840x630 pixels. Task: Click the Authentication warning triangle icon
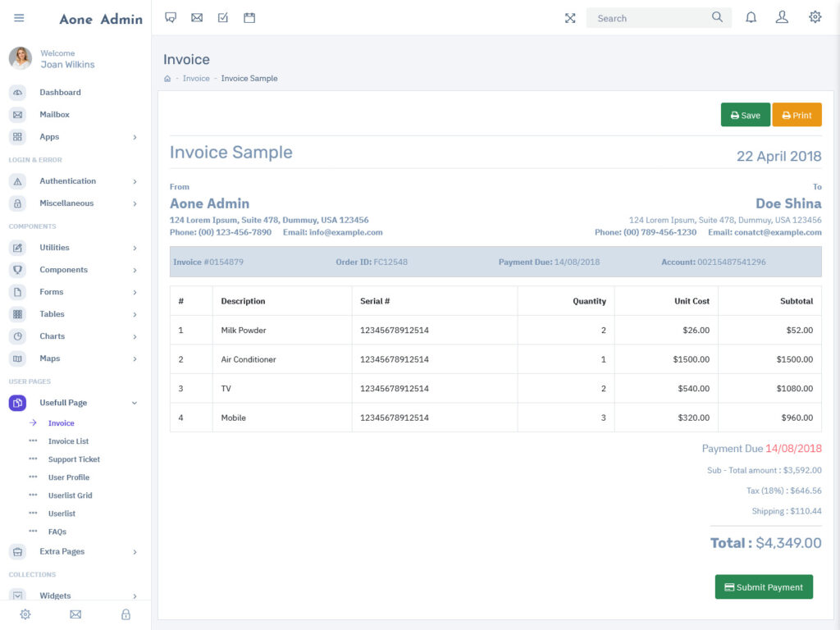[18, 181]
